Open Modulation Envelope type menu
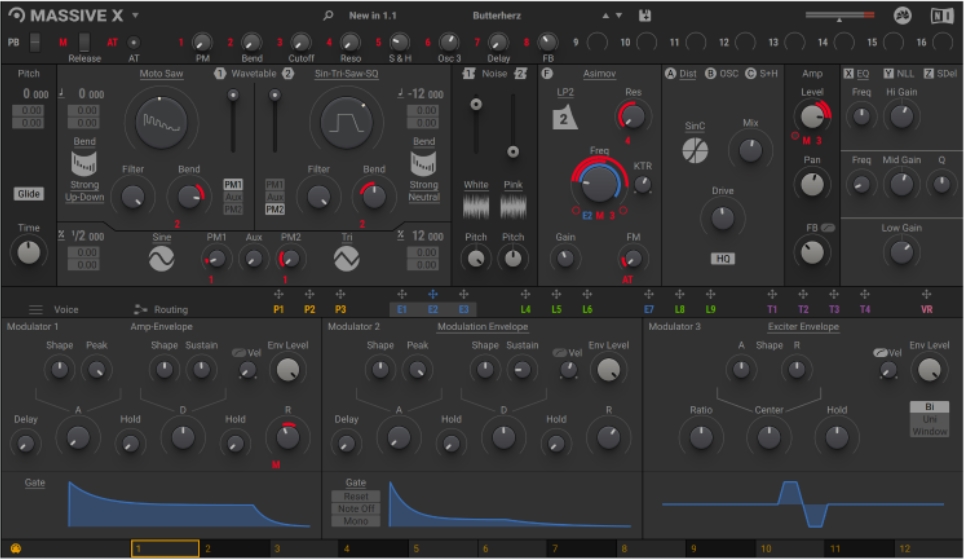Viewport: 964px width, 559px height. pyautogui.click(x=483, y=327)
